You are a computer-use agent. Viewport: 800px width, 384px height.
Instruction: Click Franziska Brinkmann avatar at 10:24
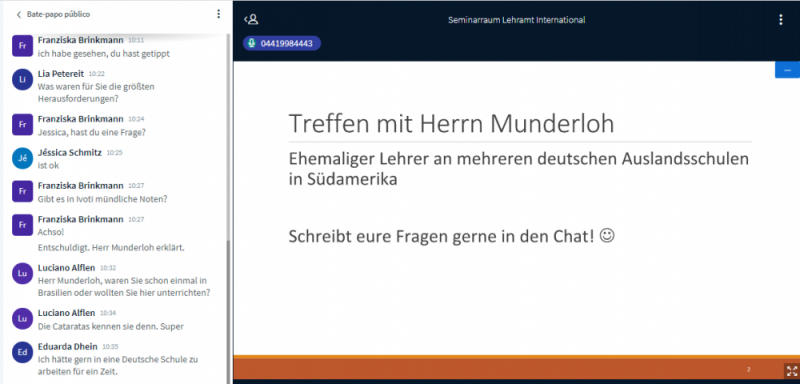22,125
